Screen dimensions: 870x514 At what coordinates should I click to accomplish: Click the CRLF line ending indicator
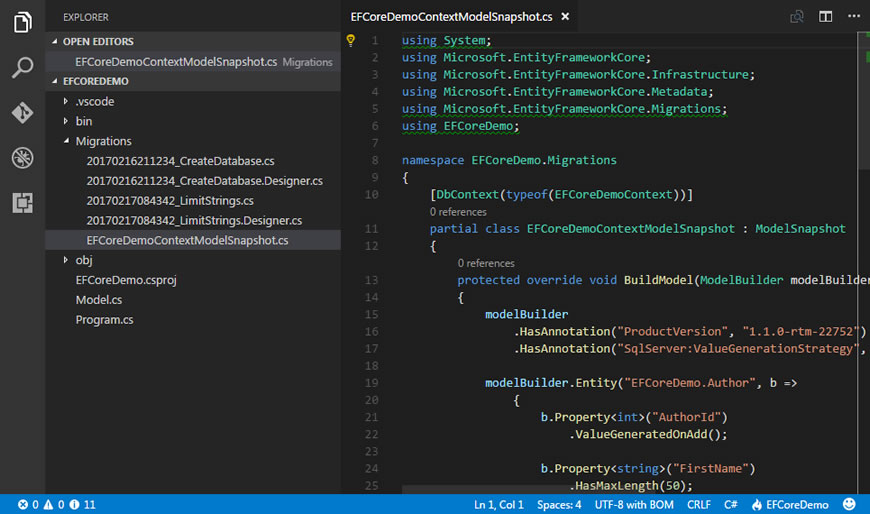pyautogui.click(x=698, y=505)
